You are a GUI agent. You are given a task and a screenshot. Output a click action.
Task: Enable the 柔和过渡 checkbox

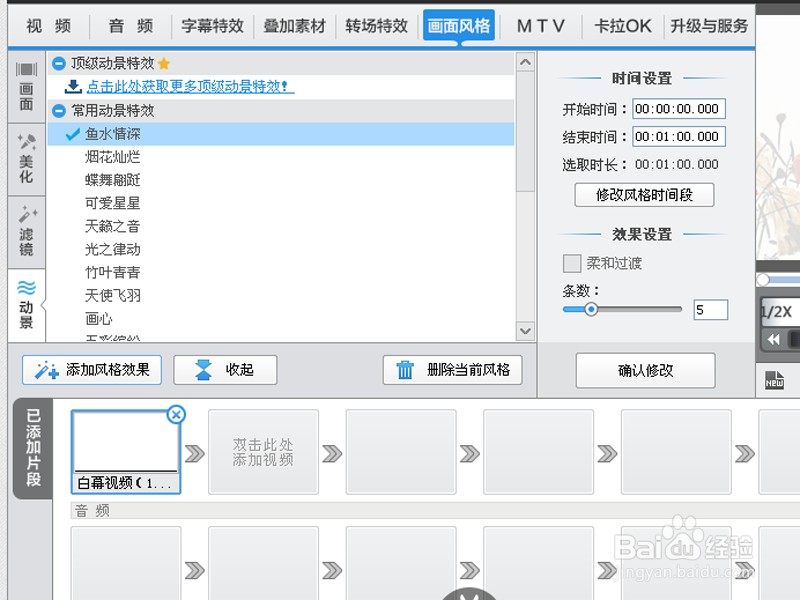tap(571, 263)
